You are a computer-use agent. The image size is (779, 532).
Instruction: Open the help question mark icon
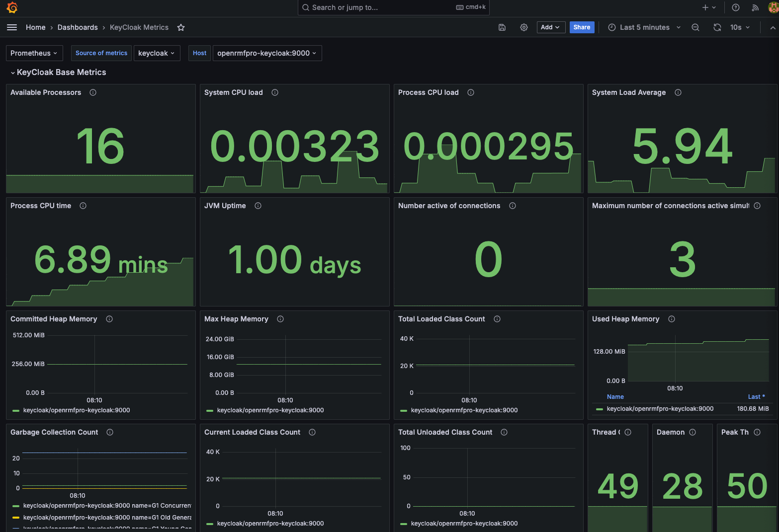pos(736,7)
